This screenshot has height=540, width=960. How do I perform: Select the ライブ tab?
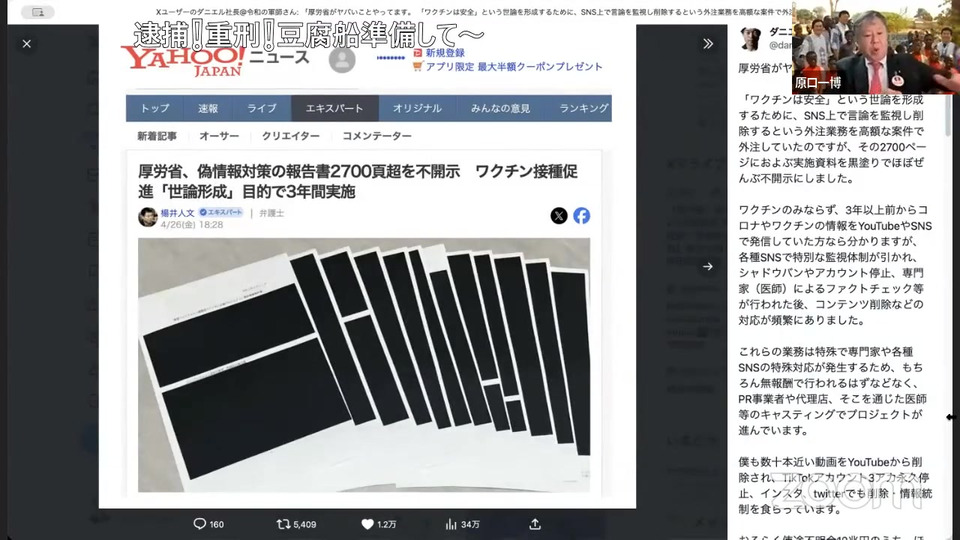(261, 108)
